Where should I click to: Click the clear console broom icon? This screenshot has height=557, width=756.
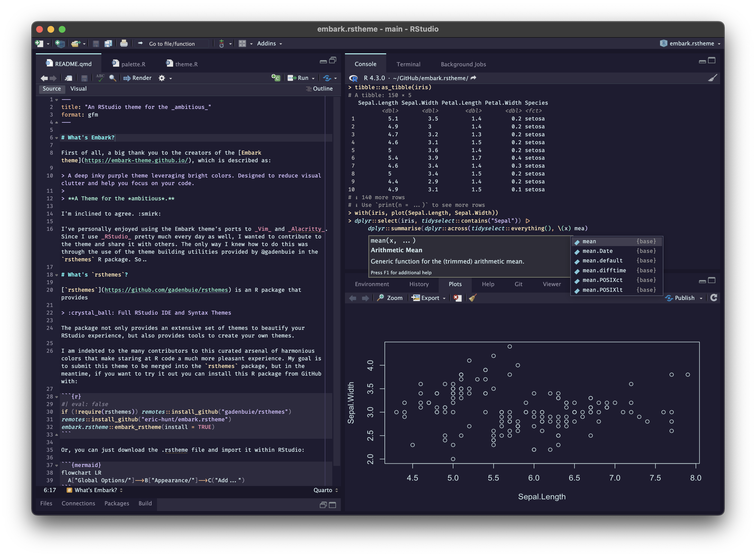coord(712,78)
